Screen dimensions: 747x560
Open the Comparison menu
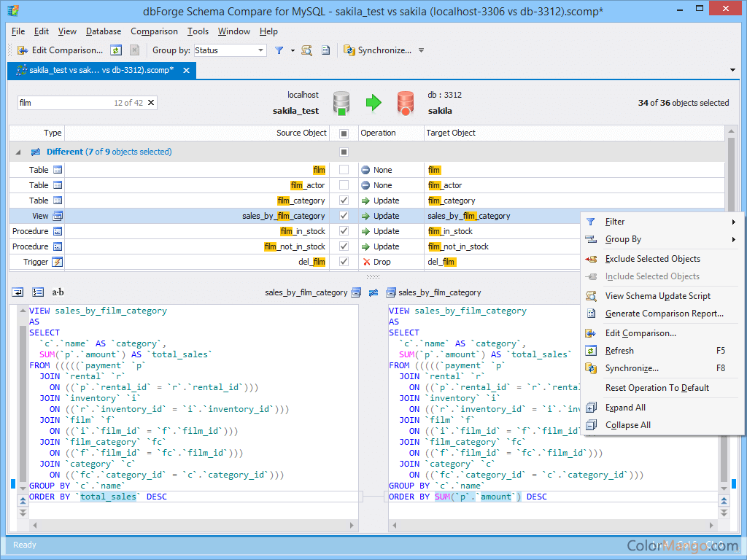point(154,31)
